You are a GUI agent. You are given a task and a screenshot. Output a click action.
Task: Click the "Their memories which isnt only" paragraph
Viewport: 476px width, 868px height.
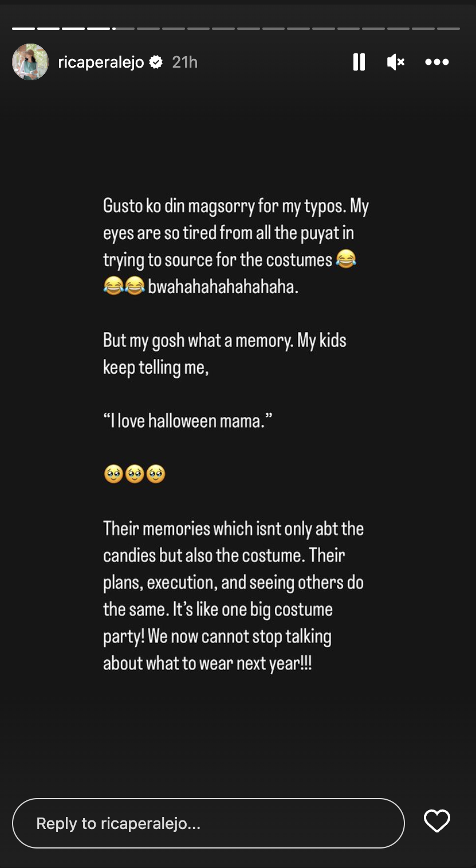point(234,596)
